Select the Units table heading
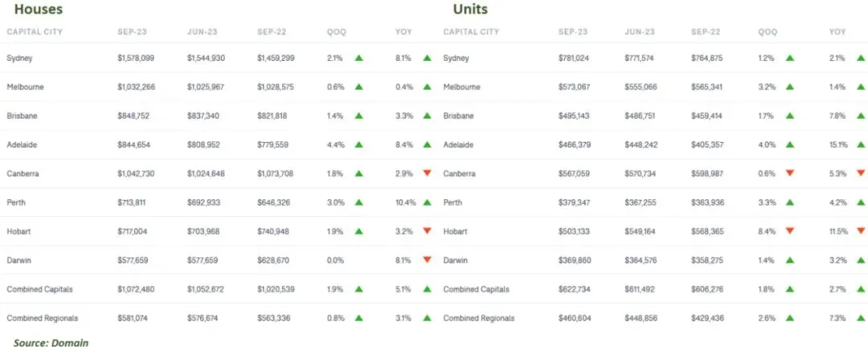The image size is (868, 359). coord(470,10)
